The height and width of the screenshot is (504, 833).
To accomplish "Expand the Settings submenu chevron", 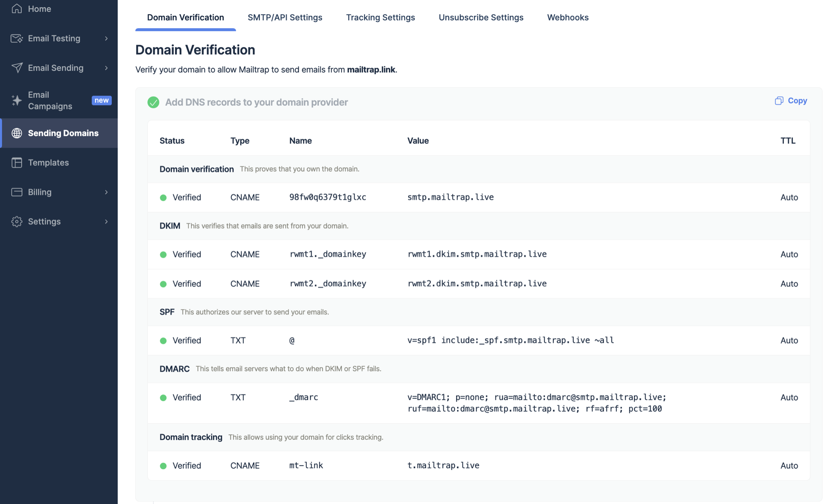I will click(x=106, y=222).
